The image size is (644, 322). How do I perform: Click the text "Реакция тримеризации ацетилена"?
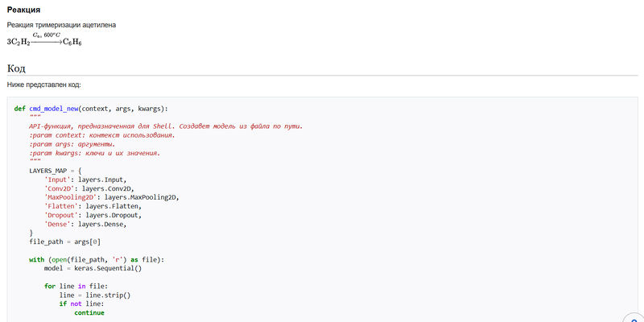tap(61, 25)
